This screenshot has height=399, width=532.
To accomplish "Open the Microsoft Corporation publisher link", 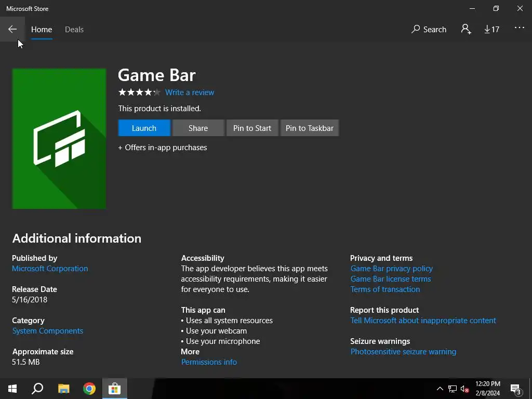I will [x=50, y=269].
